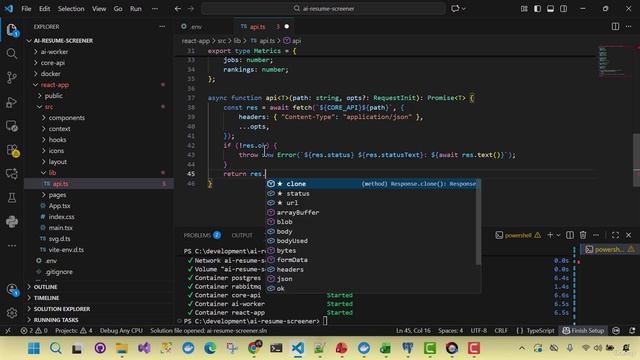Split the editor to the right
This screenshot has height=360, width=640.
(615, 27)
